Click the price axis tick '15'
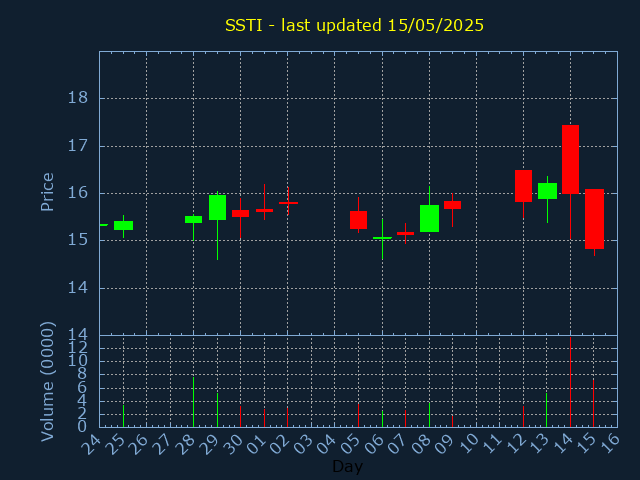 [x=78, y=240]
